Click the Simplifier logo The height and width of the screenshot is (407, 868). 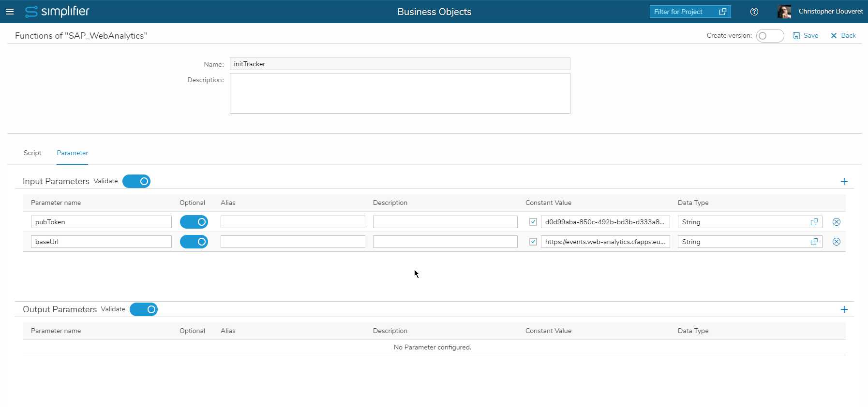coord(57,12)
